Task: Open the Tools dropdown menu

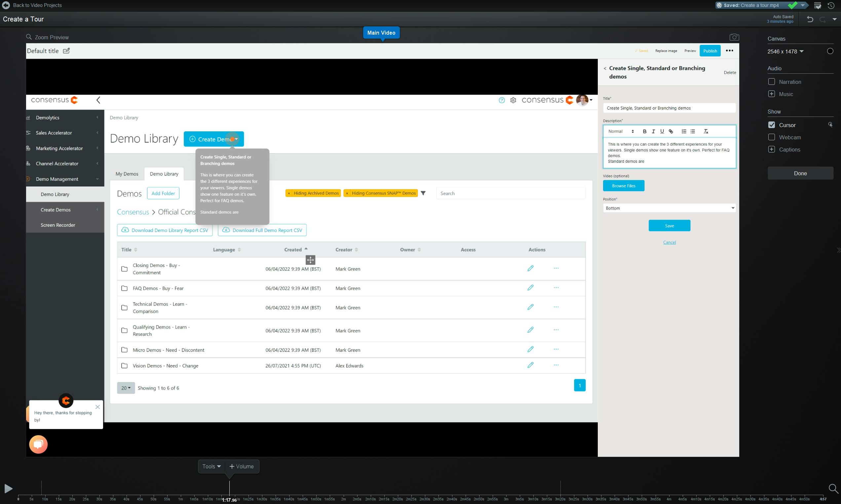Action: point(211,466)
